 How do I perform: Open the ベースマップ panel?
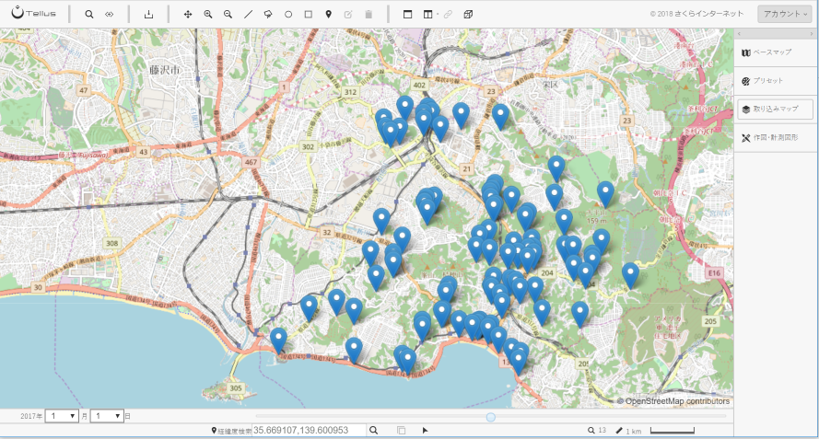pyautogui.click(x=774, y=52)
